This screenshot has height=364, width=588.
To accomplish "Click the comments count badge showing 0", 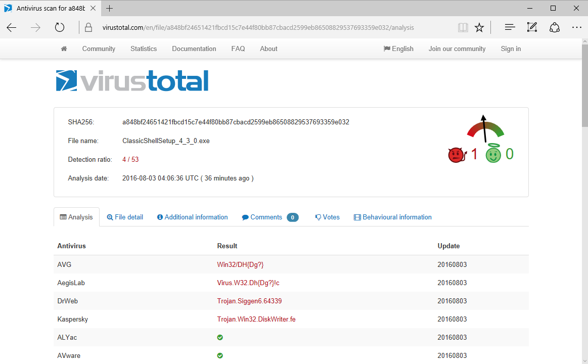I will (x=293, y=217).
